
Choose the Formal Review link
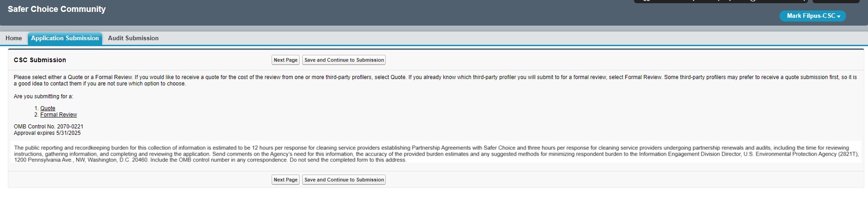(x=59, y=115)
